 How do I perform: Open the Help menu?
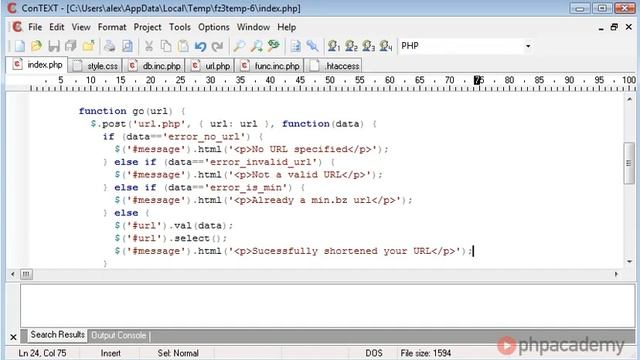tap(287, 27)
